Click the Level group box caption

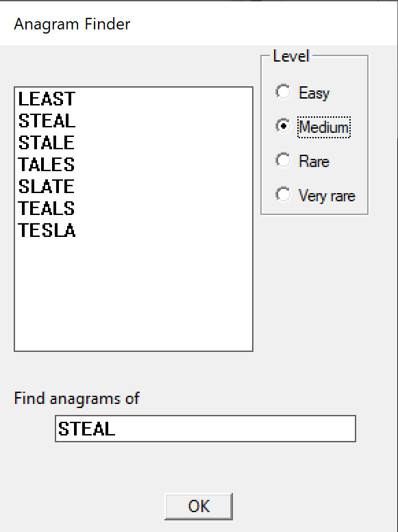(291, 56)
